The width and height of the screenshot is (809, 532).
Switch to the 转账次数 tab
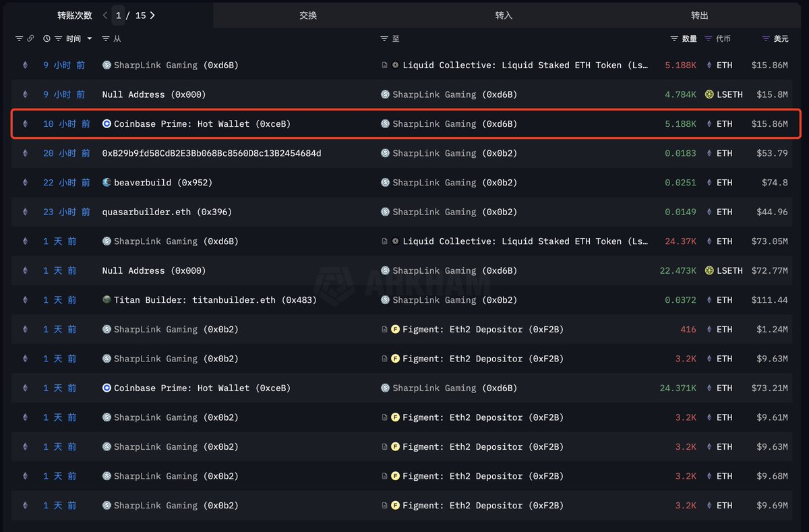[x=74, y=15]
